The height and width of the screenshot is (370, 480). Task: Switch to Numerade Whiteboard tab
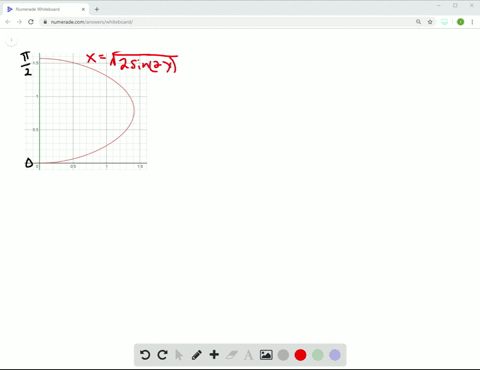[x=46, y=9]
